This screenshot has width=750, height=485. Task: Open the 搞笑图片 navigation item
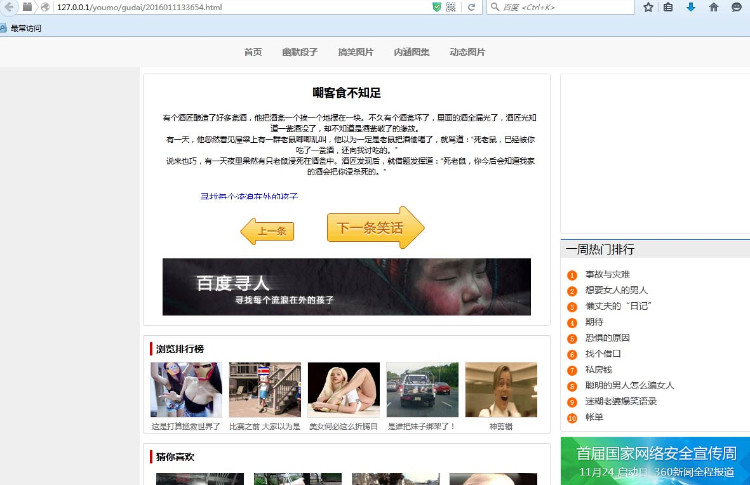355,52
